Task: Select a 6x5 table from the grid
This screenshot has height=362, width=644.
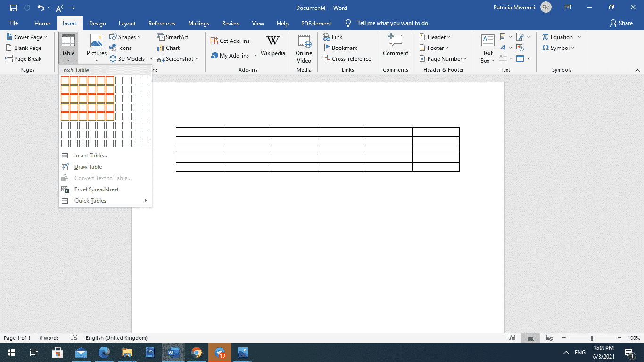Action: pos(109,116)
